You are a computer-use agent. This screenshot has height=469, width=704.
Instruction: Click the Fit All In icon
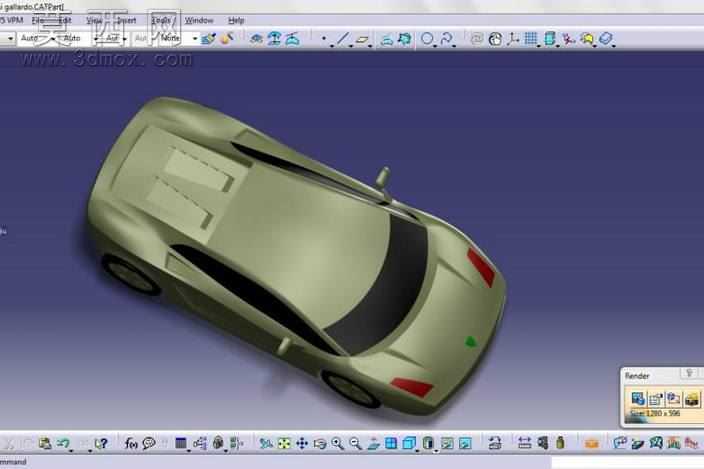pyautogui.click(x=284, y=444)
